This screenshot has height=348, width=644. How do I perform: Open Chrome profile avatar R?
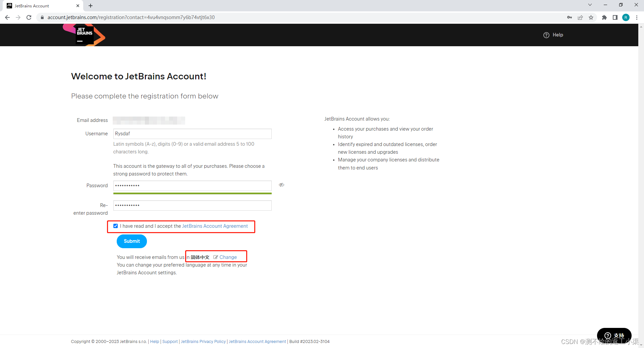[x=626, y=17]
